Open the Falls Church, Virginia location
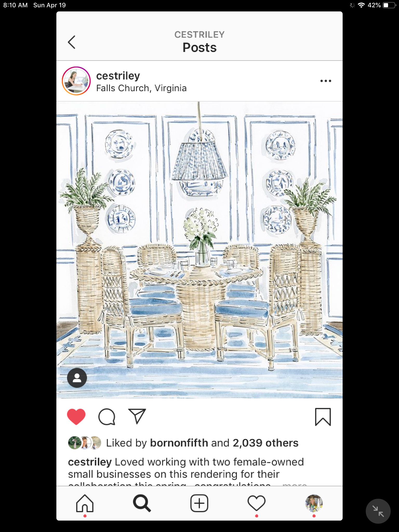This screenshot has width=399, height=532. [x=141, y=88]
